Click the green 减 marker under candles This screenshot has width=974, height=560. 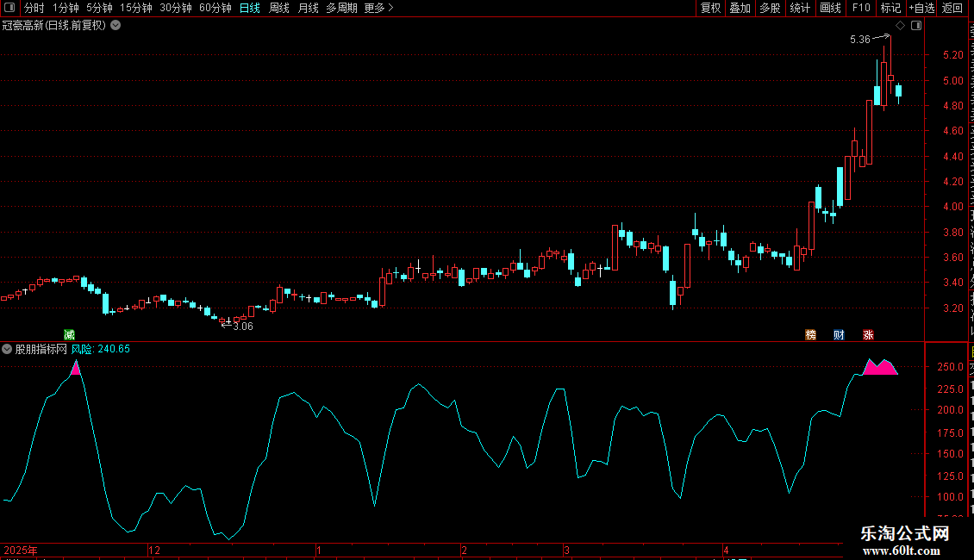point(70,334)
